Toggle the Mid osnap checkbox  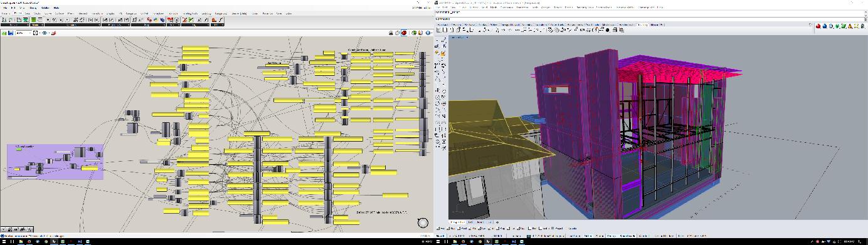[470, 228]
